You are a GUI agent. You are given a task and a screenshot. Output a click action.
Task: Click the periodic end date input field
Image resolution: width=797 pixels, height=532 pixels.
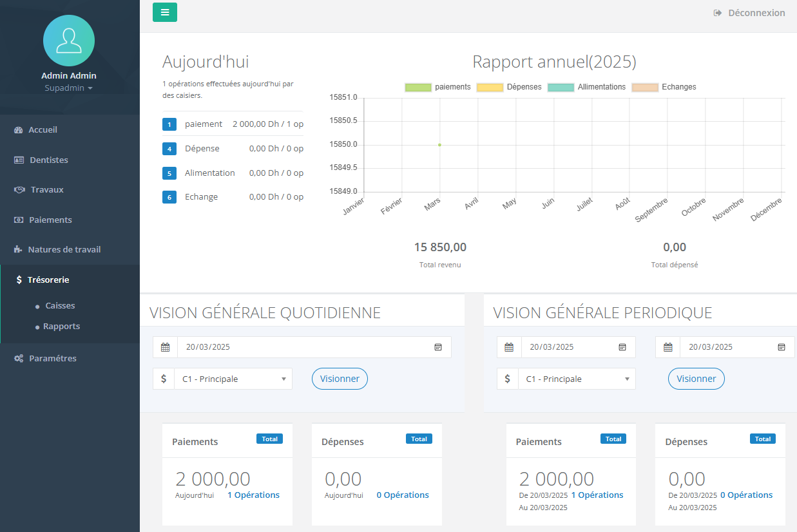728,347
